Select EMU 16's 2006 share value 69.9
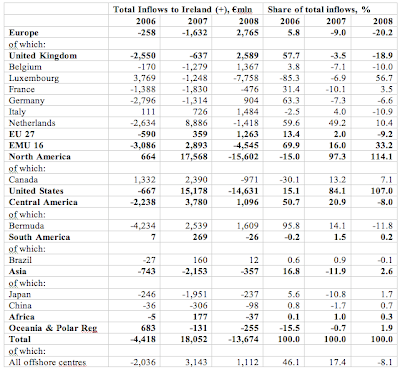 [291, 145]
